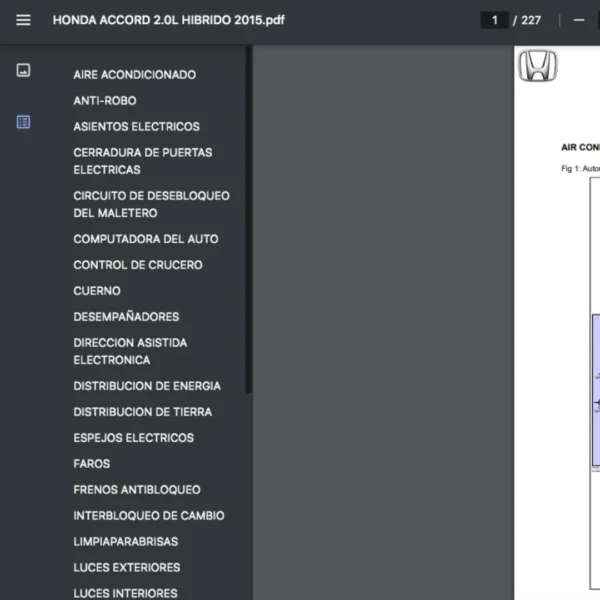
Task: Select LUCES INTERIORES entry
Action: 125,593
